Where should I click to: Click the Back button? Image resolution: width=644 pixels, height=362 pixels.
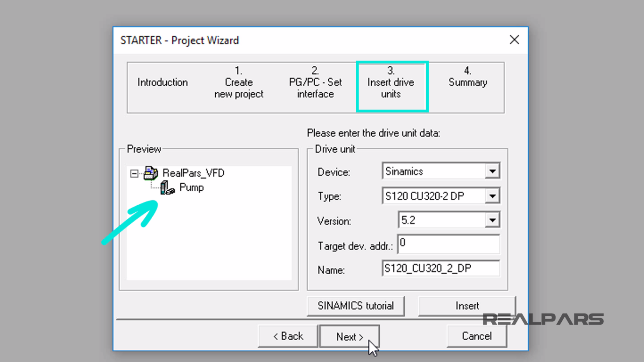pos(288,336)
